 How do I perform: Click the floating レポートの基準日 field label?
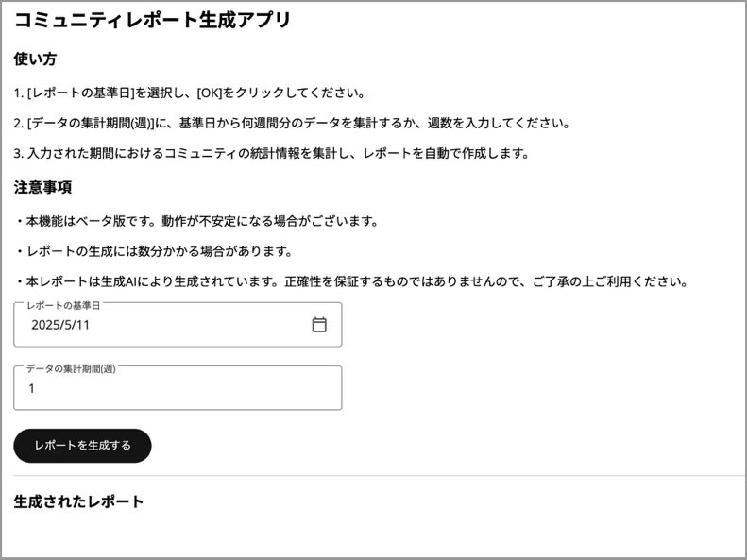(63, 305)
